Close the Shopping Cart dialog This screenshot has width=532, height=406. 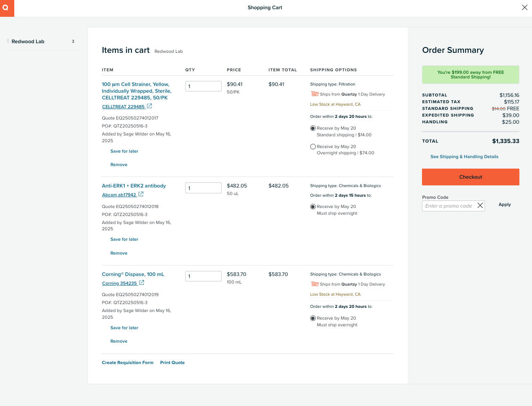(x=524, y=8)
